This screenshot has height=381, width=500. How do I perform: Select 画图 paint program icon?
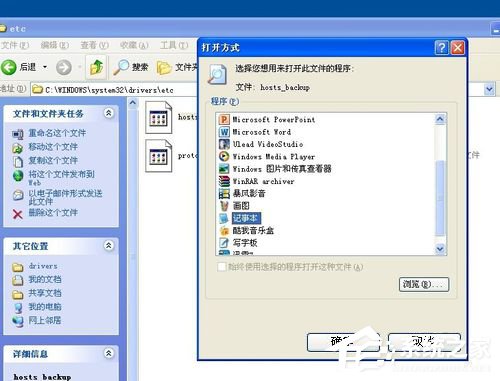click(224, 206)
